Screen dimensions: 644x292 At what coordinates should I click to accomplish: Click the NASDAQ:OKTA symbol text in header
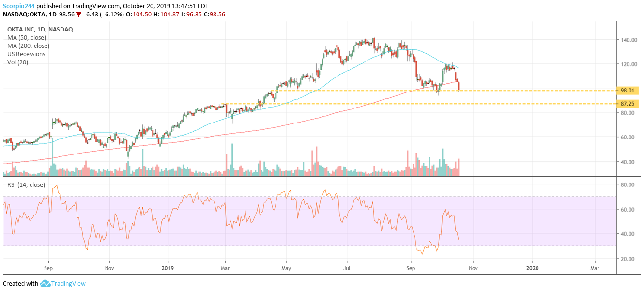(x=24, y=15)
